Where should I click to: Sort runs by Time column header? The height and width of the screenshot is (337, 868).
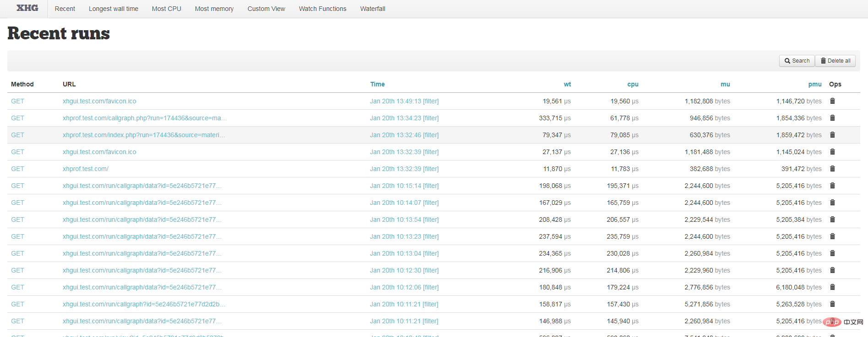click(377, 84)
